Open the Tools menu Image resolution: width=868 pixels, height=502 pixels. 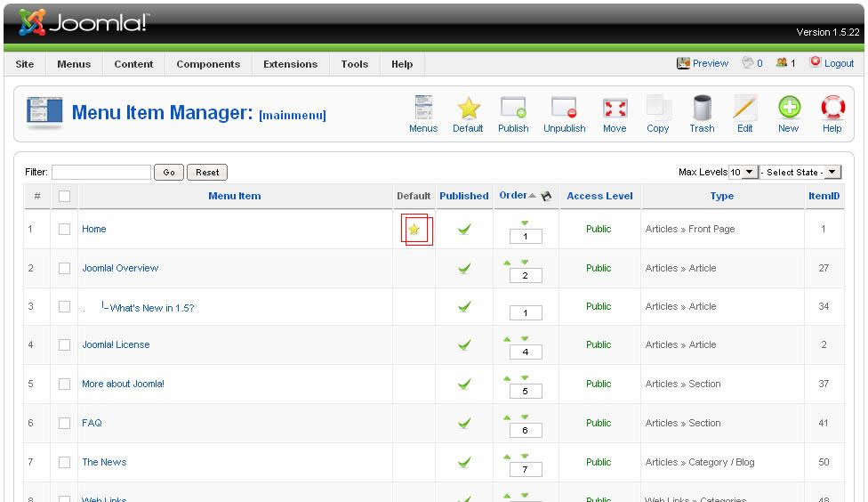tap(354, 64)
